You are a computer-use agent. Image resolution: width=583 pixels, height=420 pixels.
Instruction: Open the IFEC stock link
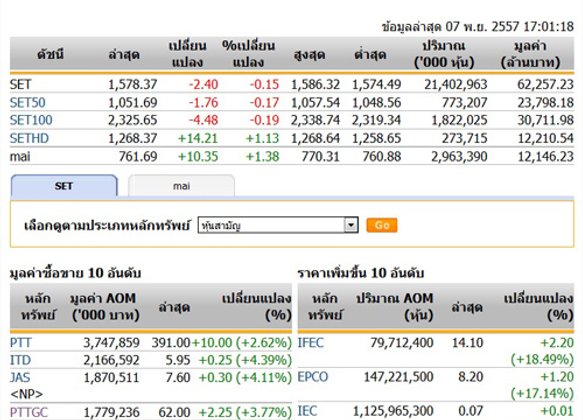pos(310,343)
